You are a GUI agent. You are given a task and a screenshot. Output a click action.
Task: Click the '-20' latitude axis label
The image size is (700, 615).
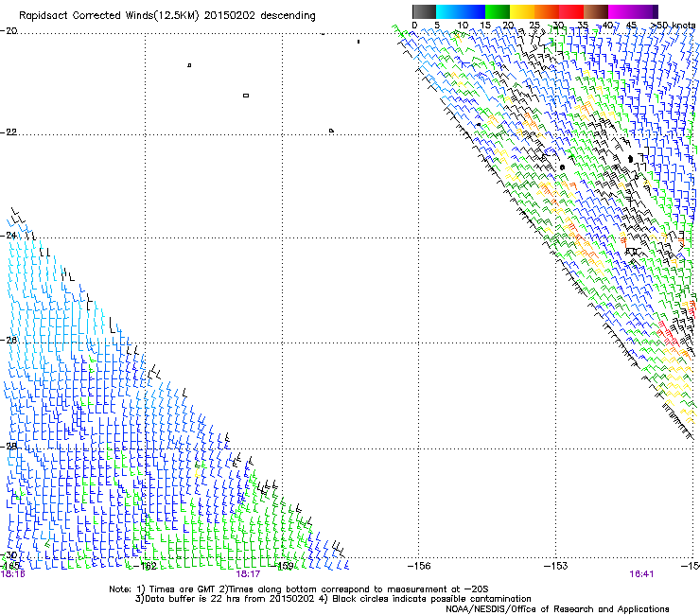tap(9, 31)
